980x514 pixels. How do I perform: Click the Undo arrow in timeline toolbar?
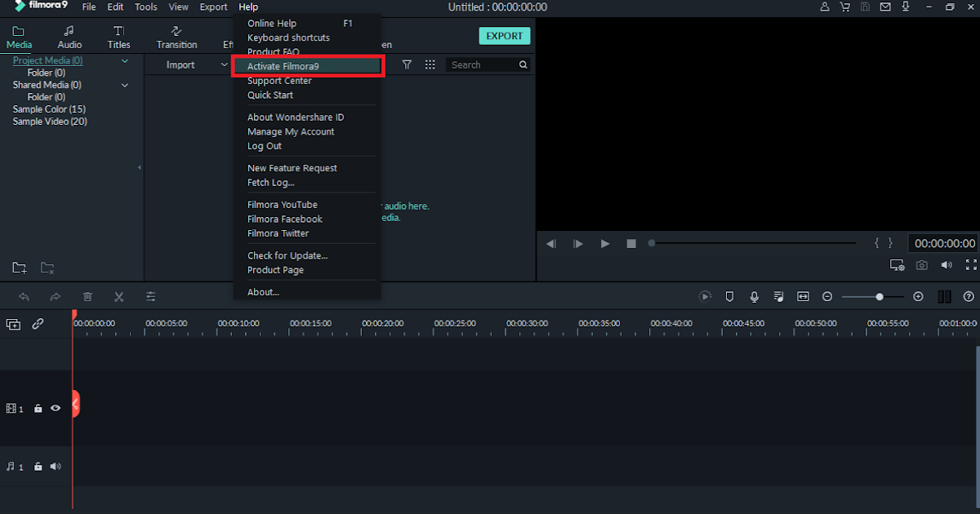tap(24, 297)
